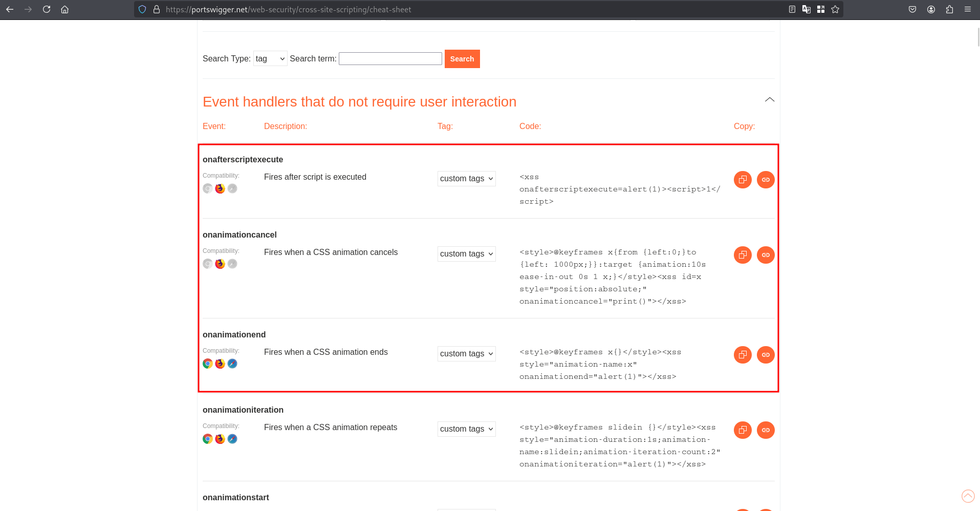The height and width of the screenshot is (511, 980).
Task: View site security padlock details
Action: tap(157, 9)
